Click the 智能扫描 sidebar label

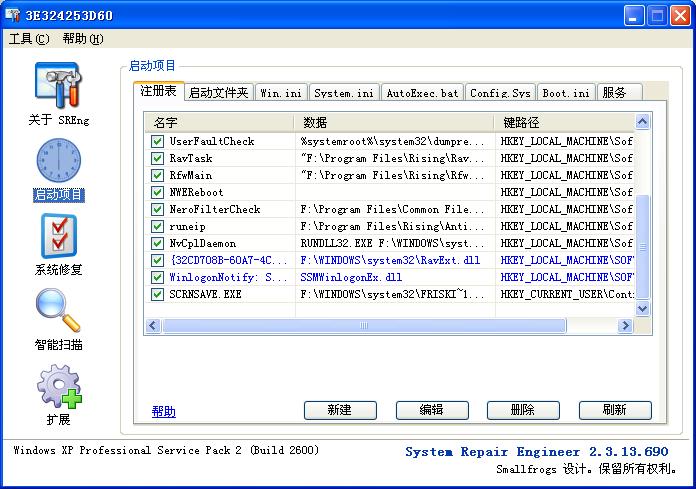pos(59,345)
